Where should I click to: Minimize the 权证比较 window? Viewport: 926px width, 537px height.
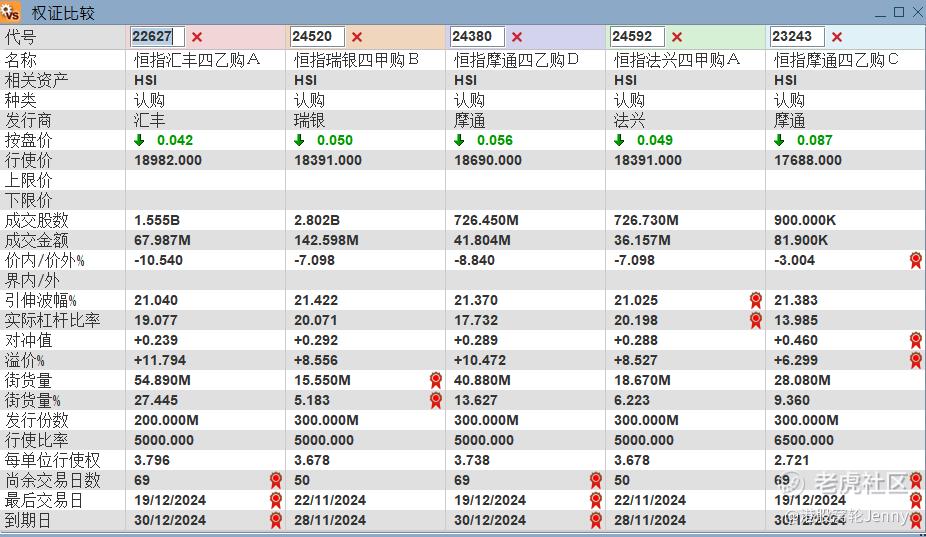pyautogui.click(x=881, y=14)
